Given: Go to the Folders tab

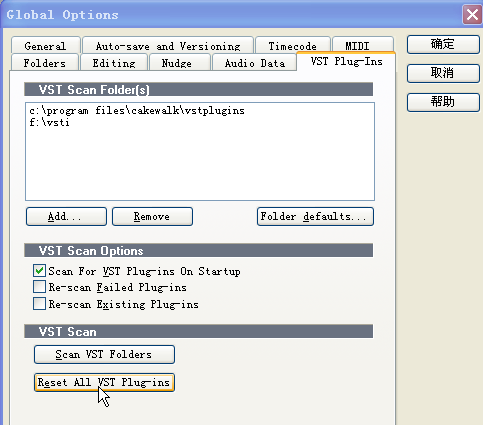Looking at the screenshot, I should tap(45, 63).
